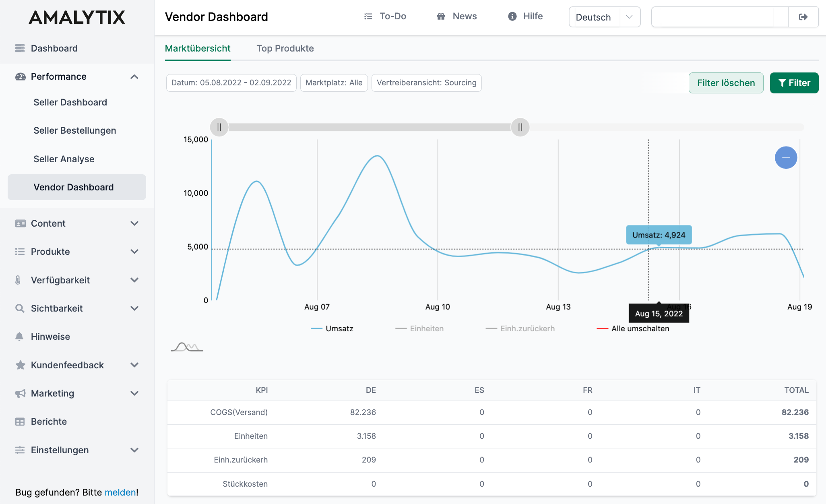
Task: Click the Einh.zurückerh table row label
Action: [241, 460]
